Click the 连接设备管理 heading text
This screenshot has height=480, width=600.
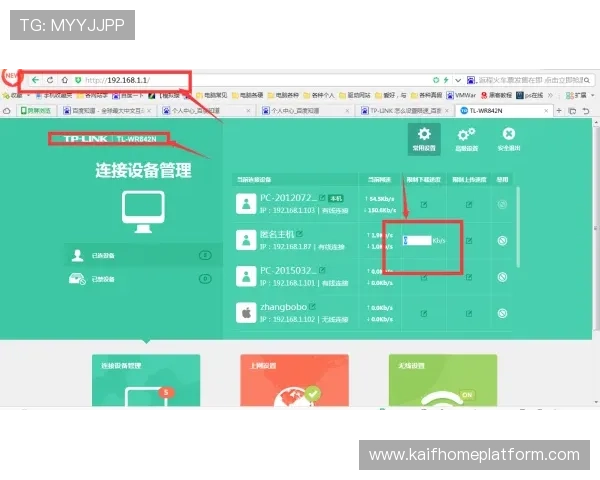pyautogui.click(x=143, y=170)
